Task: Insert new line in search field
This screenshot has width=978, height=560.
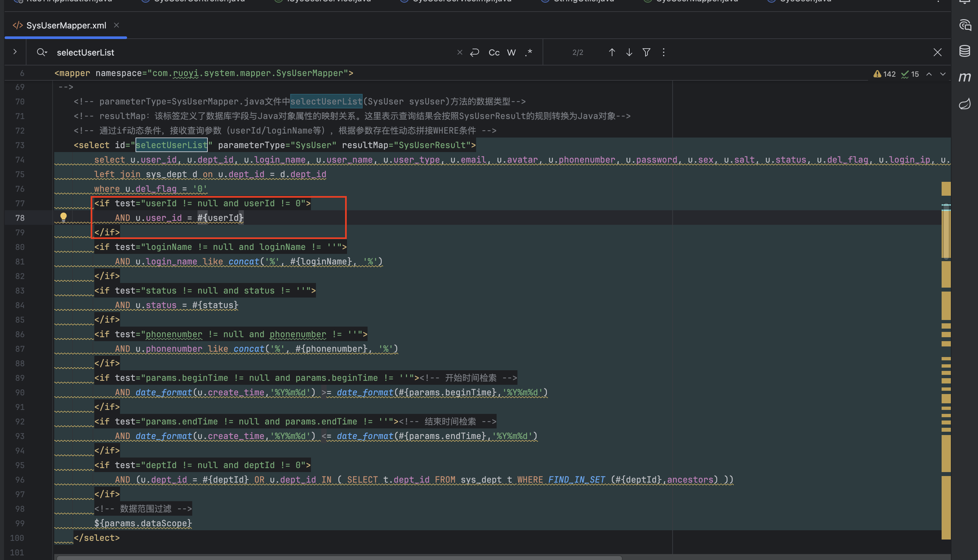Action: click(x=474, y=52)
